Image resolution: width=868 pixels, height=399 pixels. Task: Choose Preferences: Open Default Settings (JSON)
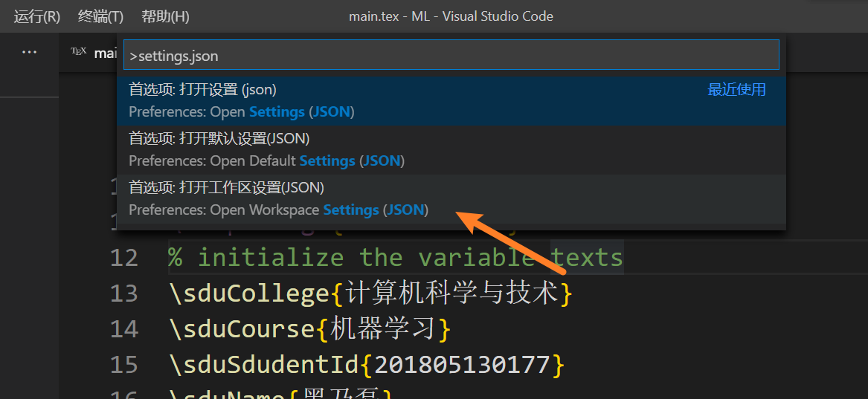click(451, 150)
